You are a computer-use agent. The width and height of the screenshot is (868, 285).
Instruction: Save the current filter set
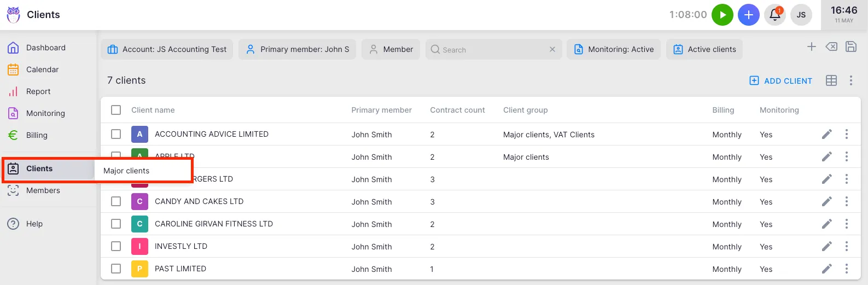(850, 47)
